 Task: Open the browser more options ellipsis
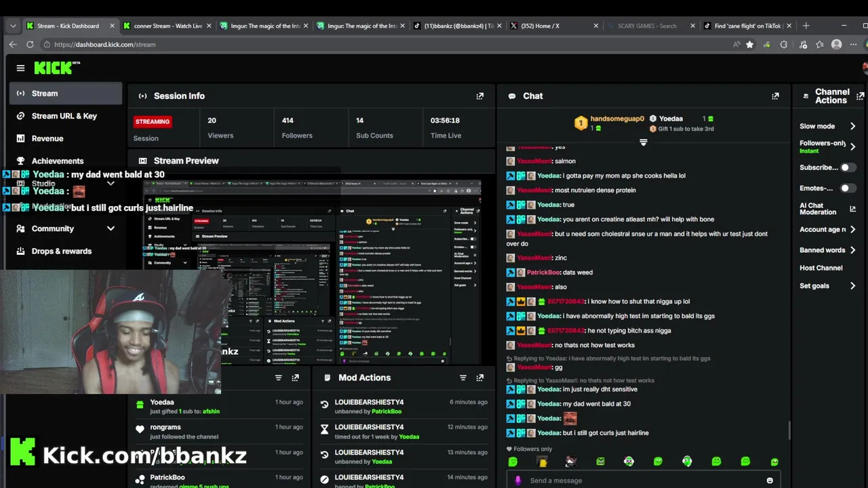point(854,44)
